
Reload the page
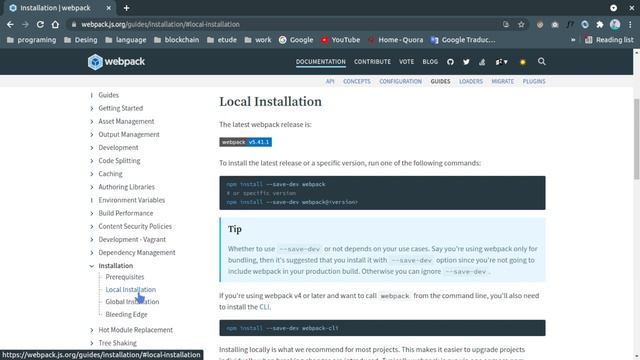tap(40, 24)
